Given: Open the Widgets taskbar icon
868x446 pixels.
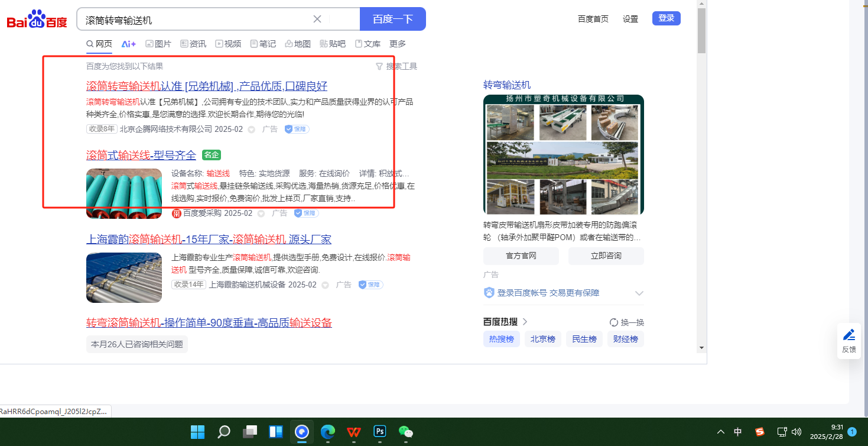Looking at the screenshot, I should tap(276, 432).
